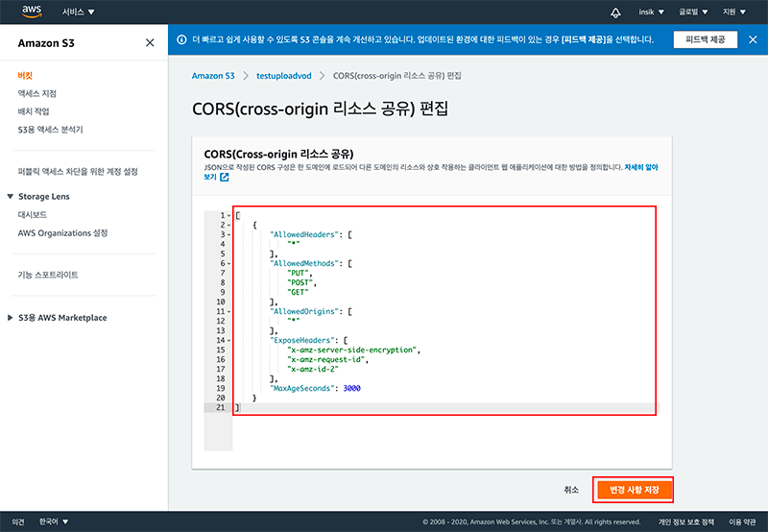Open 이용 약관 footer link
This screenshot has height=532, width=768.
click(742, 522)
